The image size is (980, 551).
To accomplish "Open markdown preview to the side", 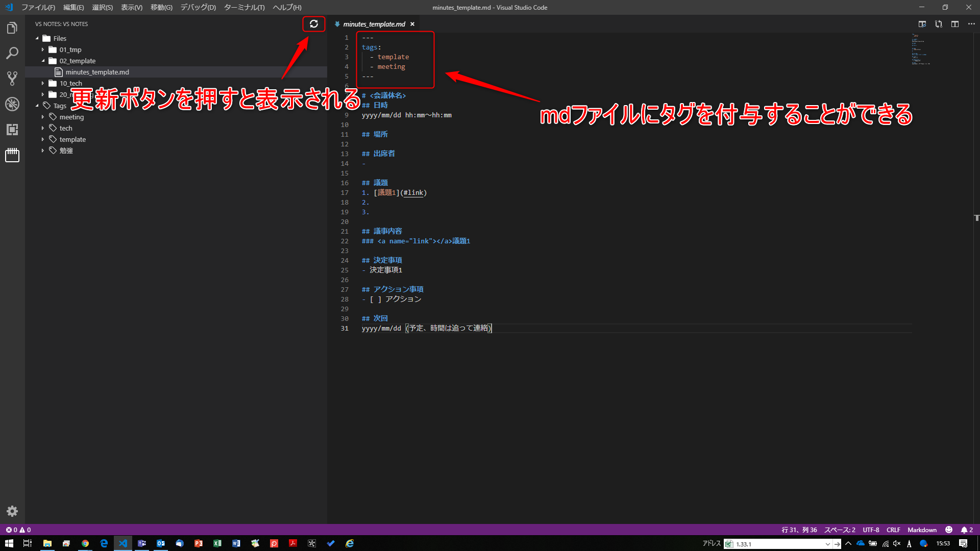I will pyautogui.click(x=922, y=24).
